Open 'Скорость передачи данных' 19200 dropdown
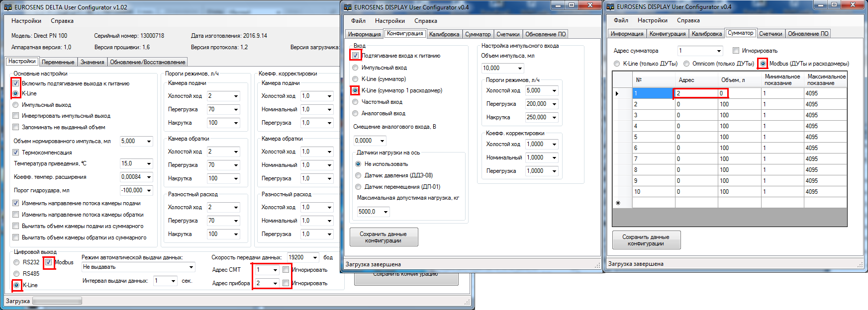The width and height of the screenshot is (868, 310). click(315, 257)
